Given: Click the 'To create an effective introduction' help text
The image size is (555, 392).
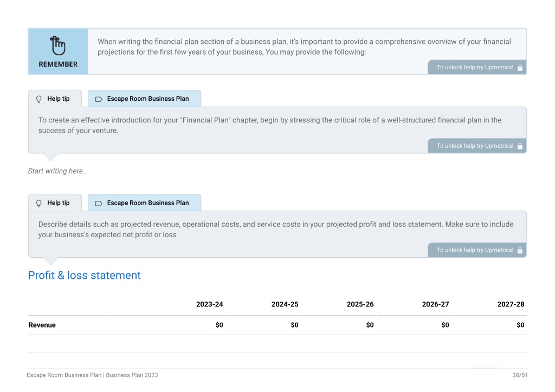Looking at the screenshot, I should pos(270,125).
